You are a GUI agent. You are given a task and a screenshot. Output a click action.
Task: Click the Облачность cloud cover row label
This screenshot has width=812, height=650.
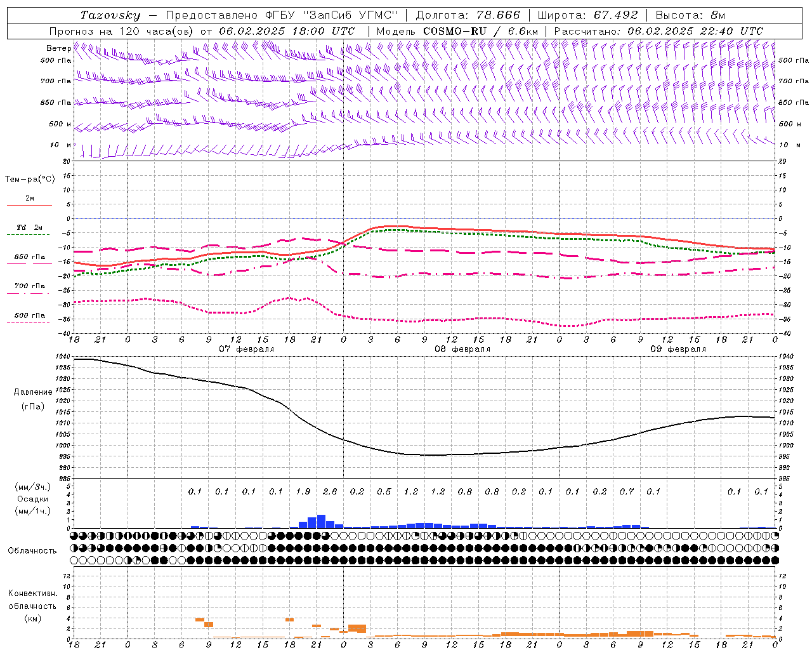[x=32, y=550]
